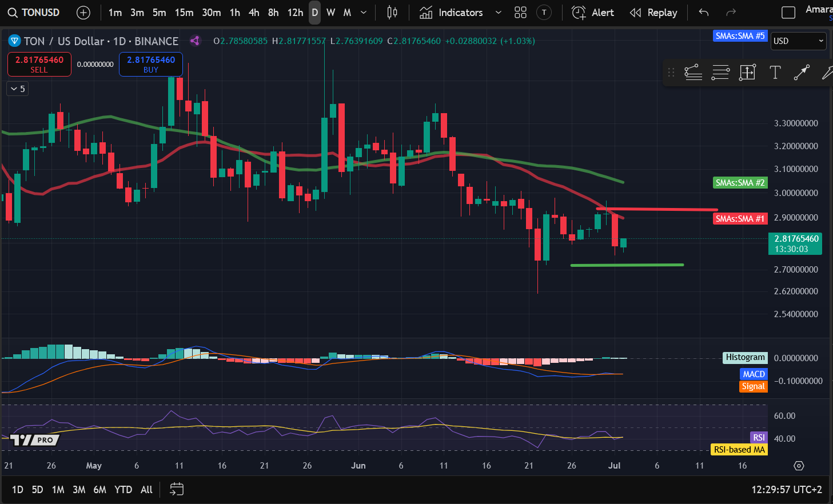Viewport: 833px width, 504px height.
Task: Open chart settings gear on time axis
Action: pos(799,466)
